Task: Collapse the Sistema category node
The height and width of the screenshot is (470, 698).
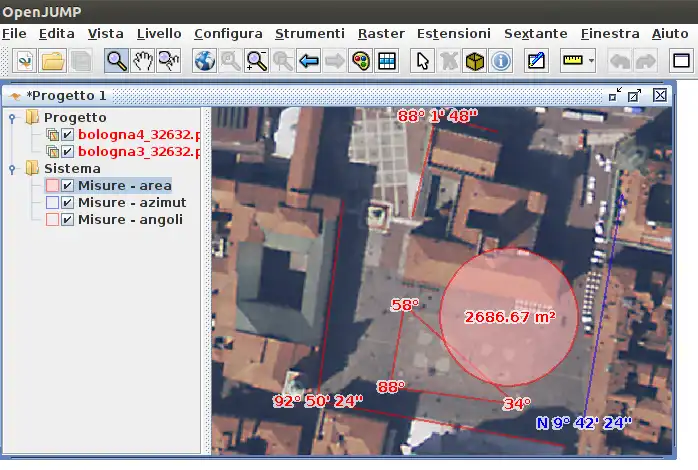Action: click(12, 169)
